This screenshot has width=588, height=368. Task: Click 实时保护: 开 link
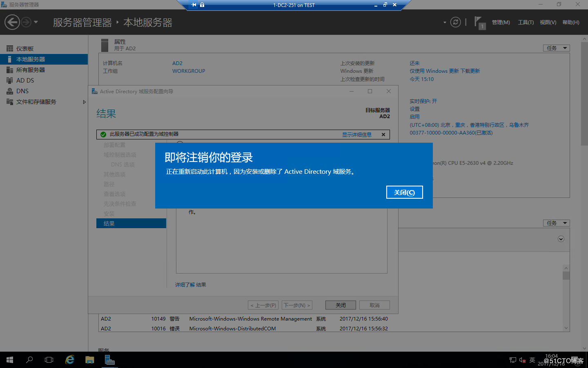point(423,101)
